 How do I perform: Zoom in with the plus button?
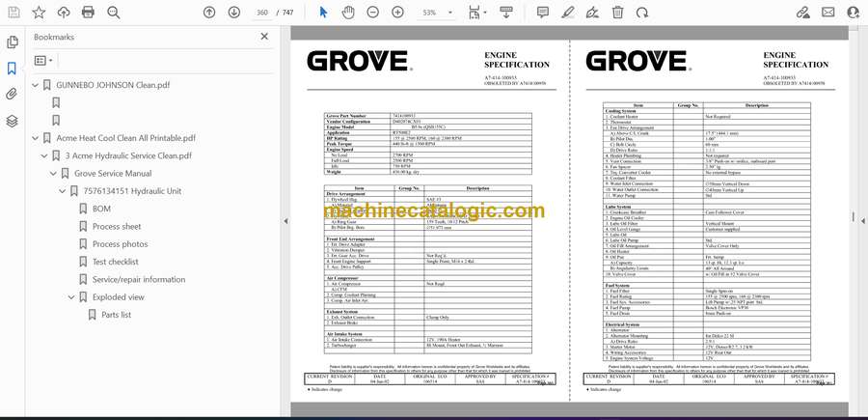click(x=397, y=13)
